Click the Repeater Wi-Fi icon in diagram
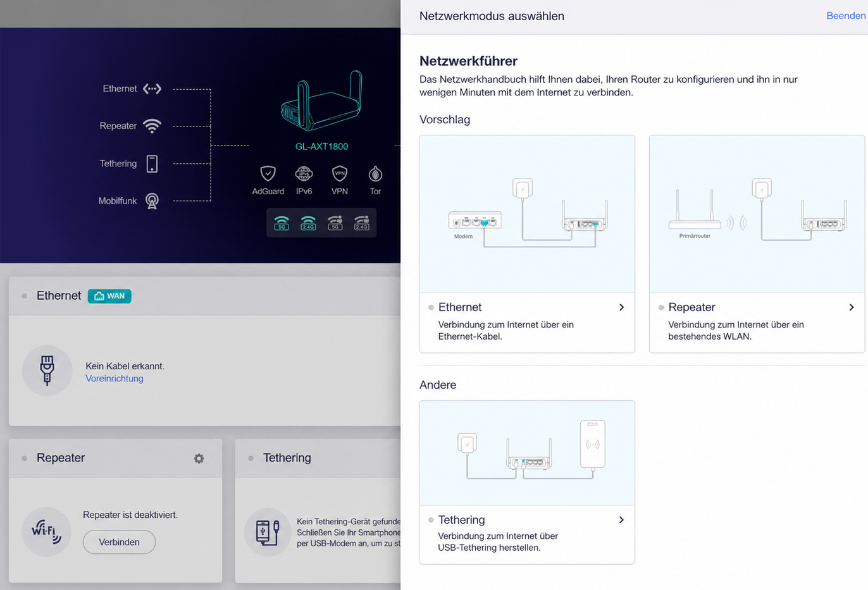This screenshot has width=868, height=590. point(152,126)
